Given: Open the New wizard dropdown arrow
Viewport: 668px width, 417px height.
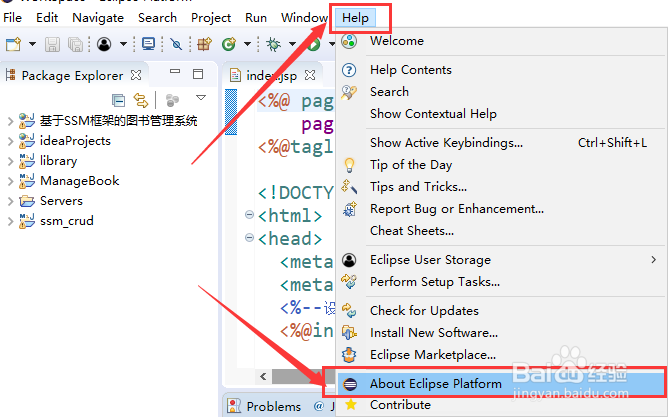Looking at the screenshot, I should click(x=32, y=44).
